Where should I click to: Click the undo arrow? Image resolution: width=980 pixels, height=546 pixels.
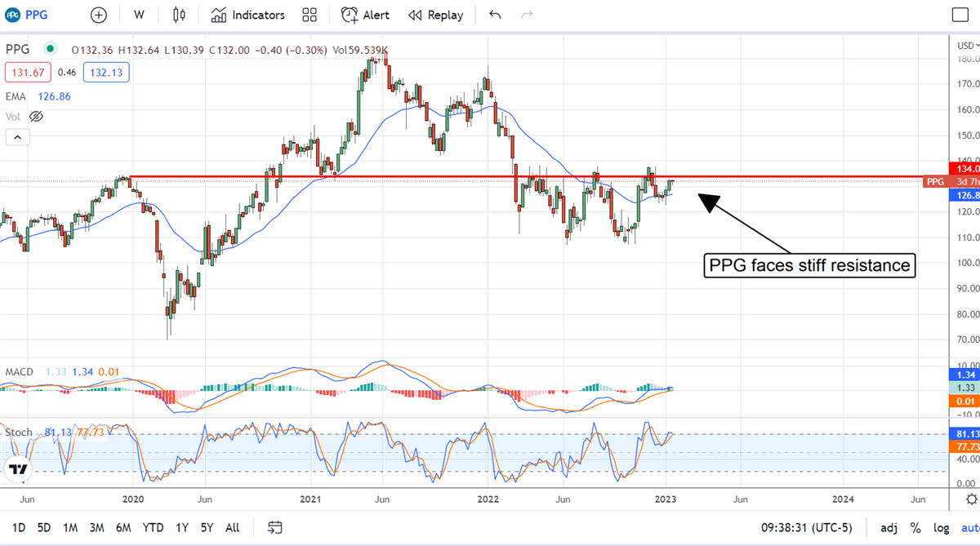pyautogui.click(x=495, y=15)
